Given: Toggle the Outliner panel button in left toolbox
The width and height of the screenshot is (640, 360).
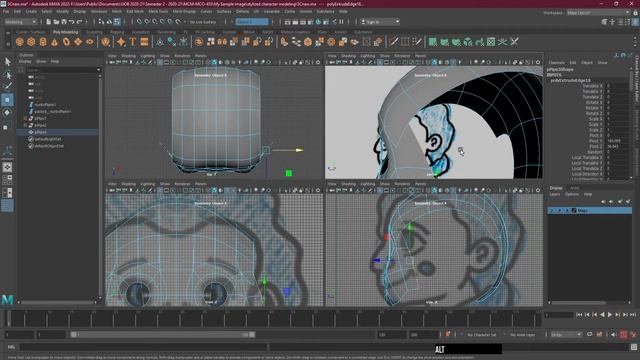Looking at the screenshot, I should (7, 206).
